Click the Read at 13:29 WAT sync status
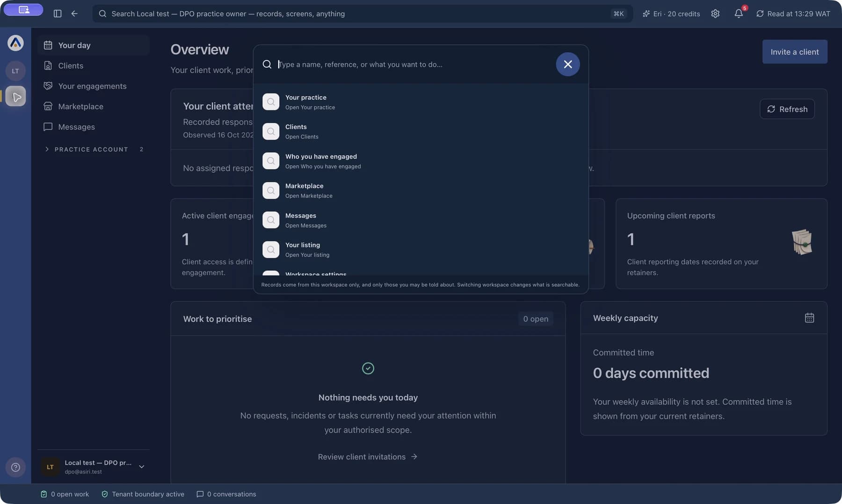 (x=793, y=14)
